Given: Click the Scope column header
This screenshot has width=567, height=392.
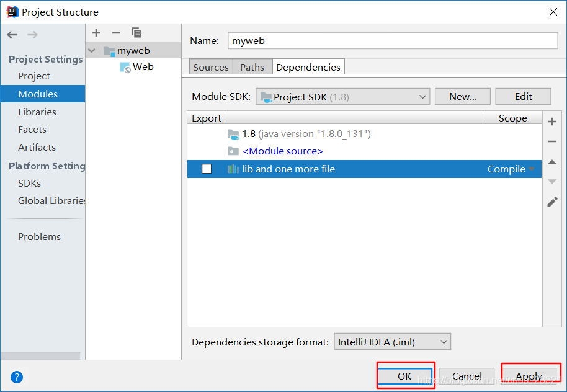Looking at the screenshot, I should [x=512, y=118].
